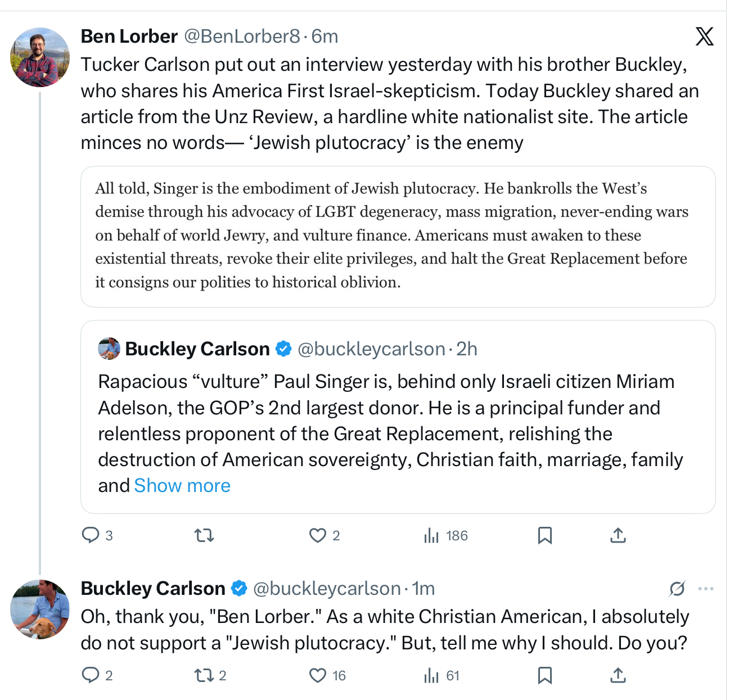The width and height of the screenshot is (734, 700).
Task: Like Ben Lorber's tweet
Action: coord(318,535)
